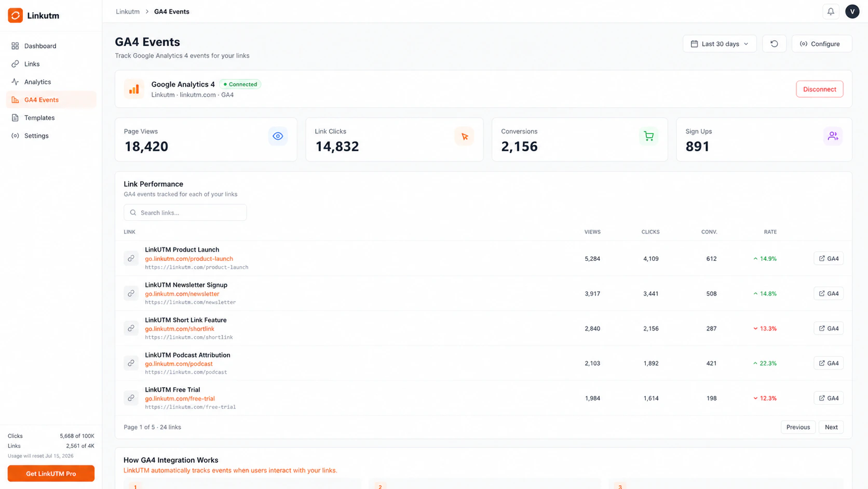
Task: Open Settings in sidebar
Action: tap(51, 136)
